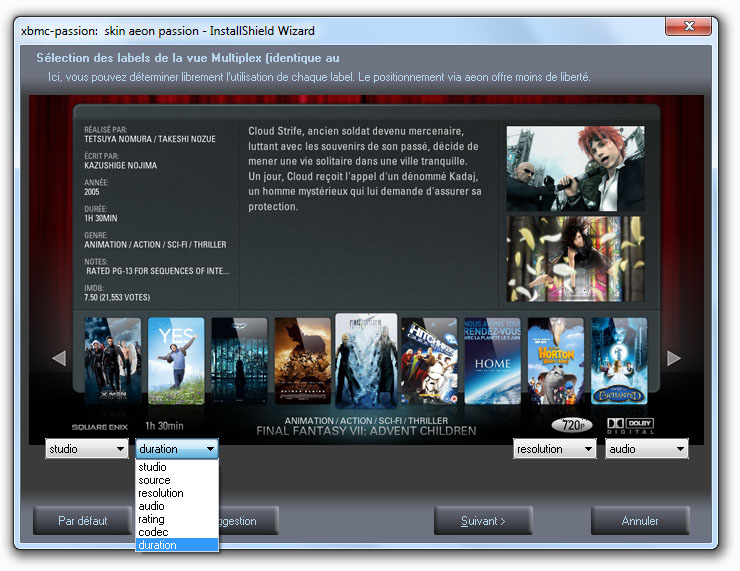Open the studio label dropdown
Viewport: 740px width, 571px height.
[x=87, y=449]
